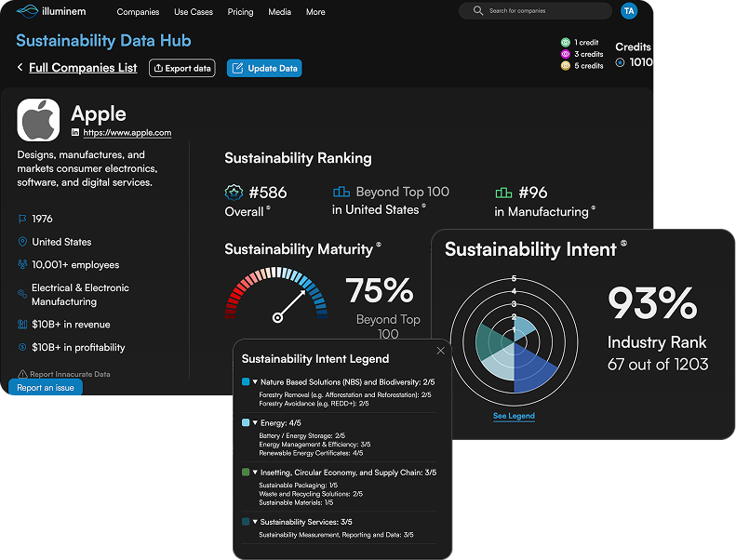Click the Waste and Recycling Solutions: 2/5 row

[x=311, y=494]
